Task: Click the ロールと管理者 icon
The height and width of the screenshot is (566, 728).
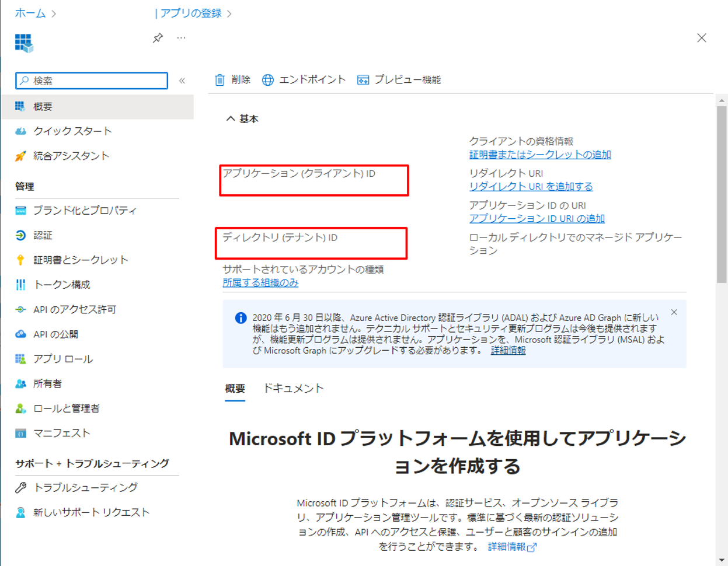Action: click(x=20, y=408)
